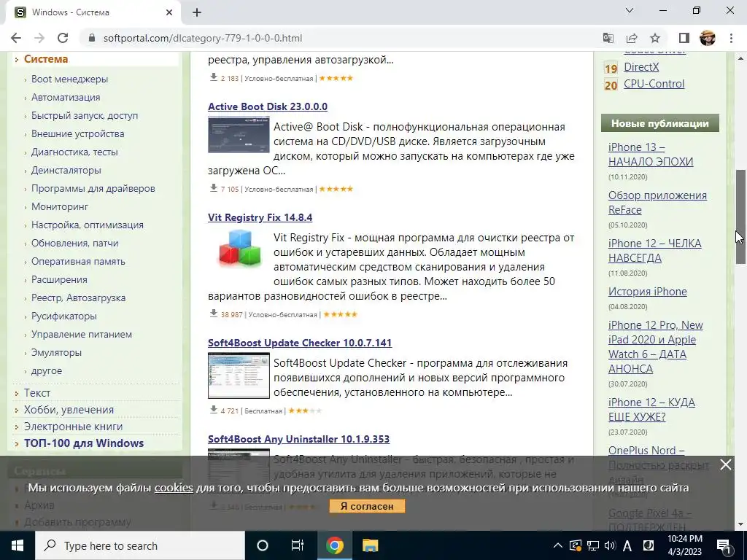Dismiss the cookie banner with the X
The height and width of the screenshot is (560, 747).
click(x=725, y=464)
